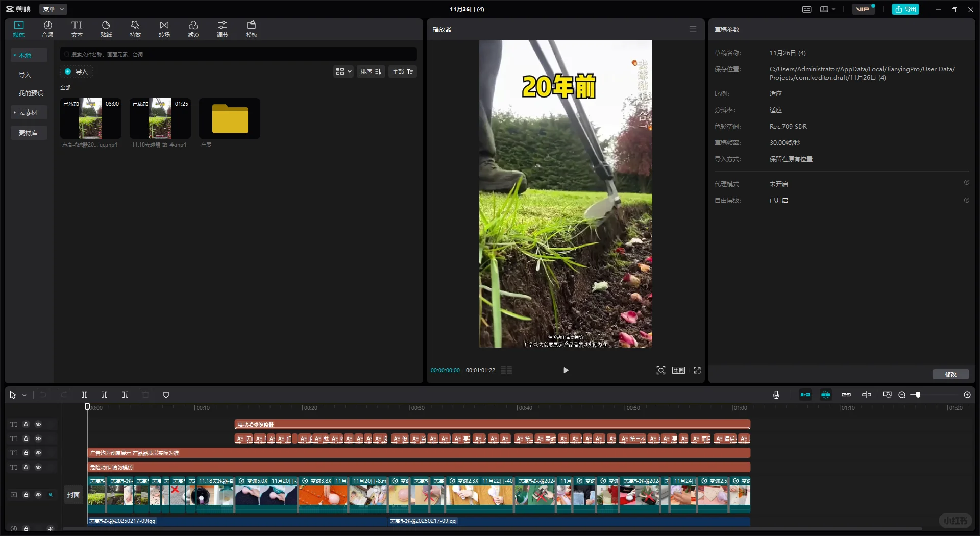Expand the 云素材 section

click(29, 112)
